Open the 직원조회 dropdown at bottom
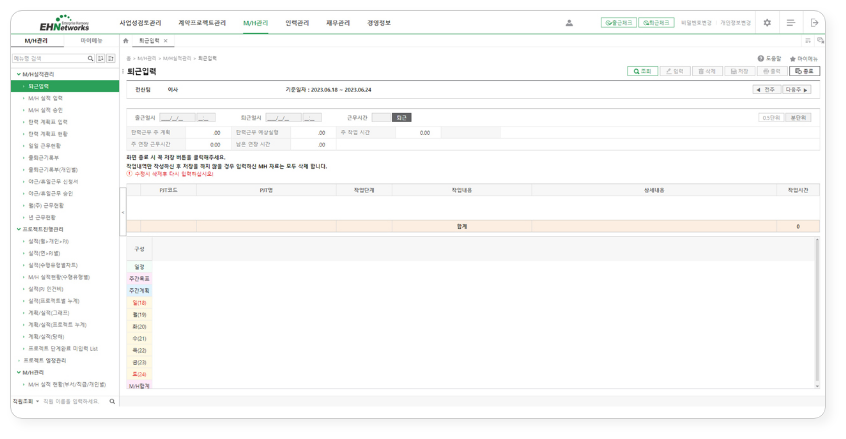This screenshot has width=846, height=439. point(37,401)
